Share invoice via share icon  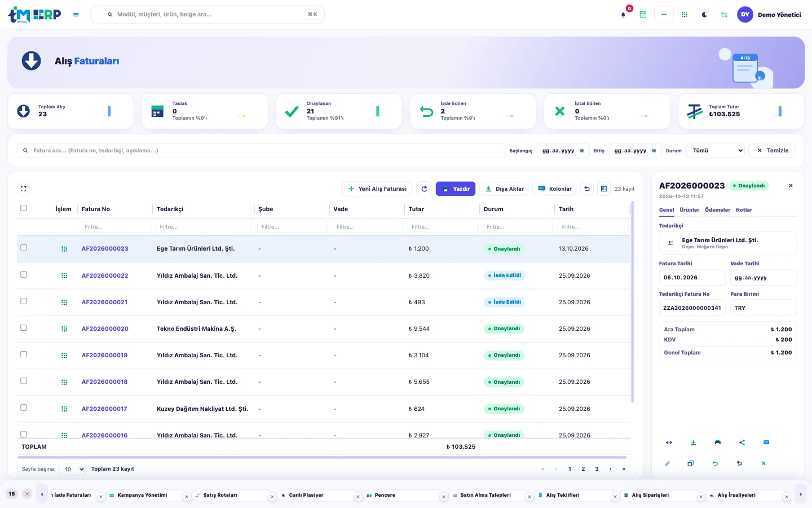click(742, 443)
